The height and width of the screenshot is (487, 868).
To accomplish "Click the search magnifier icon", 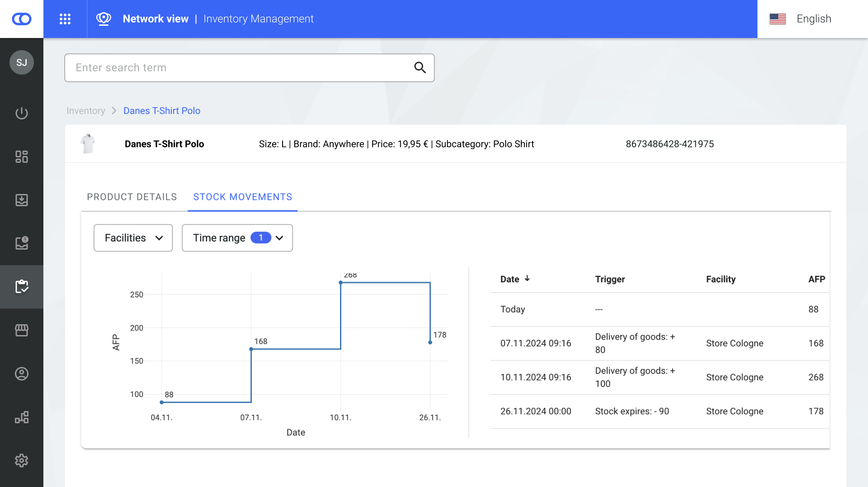I will pos(420,68).
